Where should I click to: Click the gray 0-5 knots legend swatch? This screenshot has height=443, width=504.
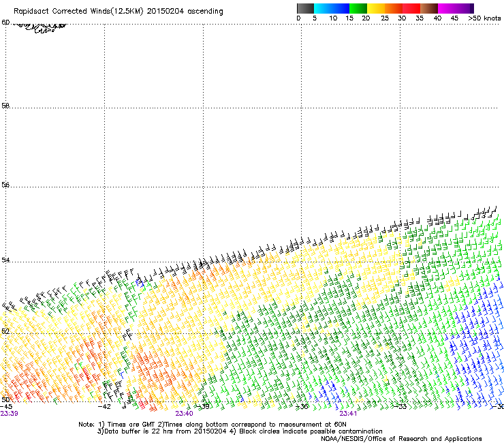click(x=305, y=8)
